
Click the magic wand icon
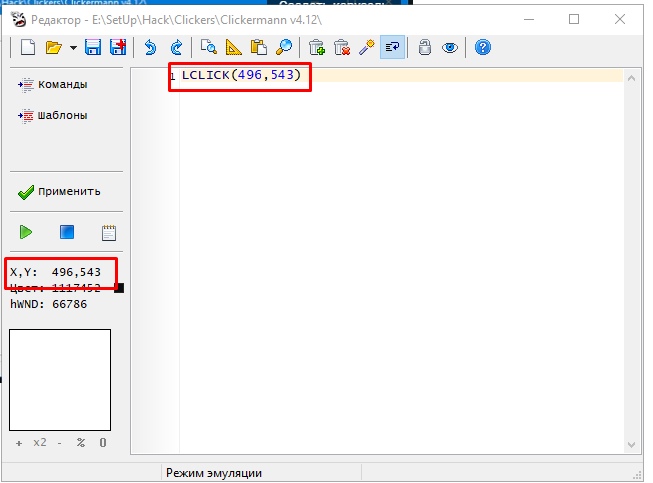point(366,47)
